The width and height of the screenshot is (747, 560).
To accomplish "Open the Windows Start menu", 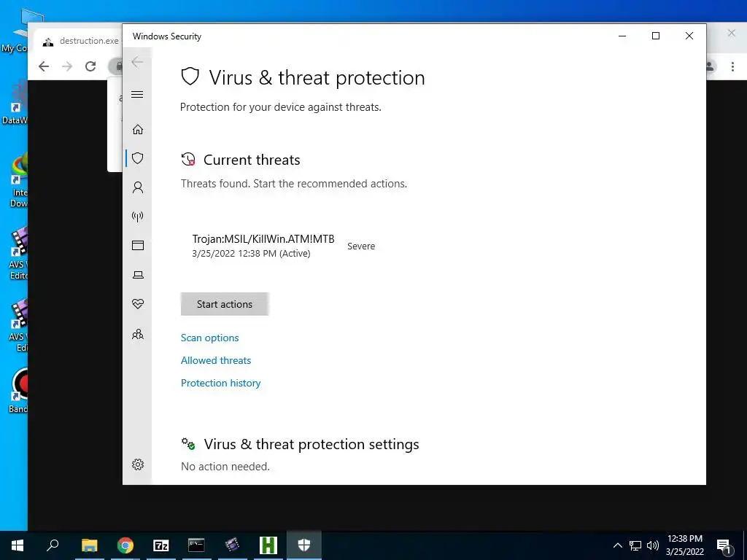I will tap(18, 545).
